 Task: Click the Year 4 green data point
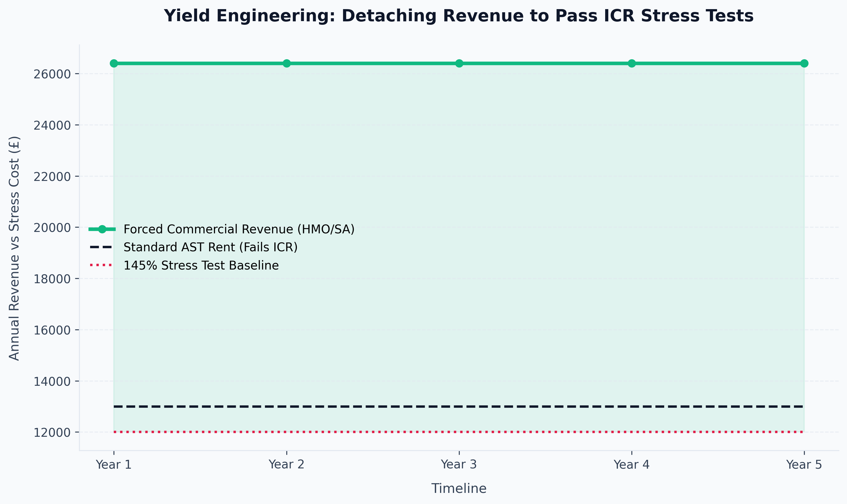631,64
